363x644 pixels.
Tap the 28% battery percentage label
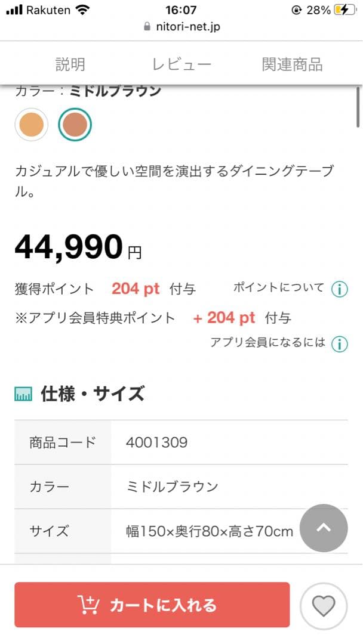[318, 8]
